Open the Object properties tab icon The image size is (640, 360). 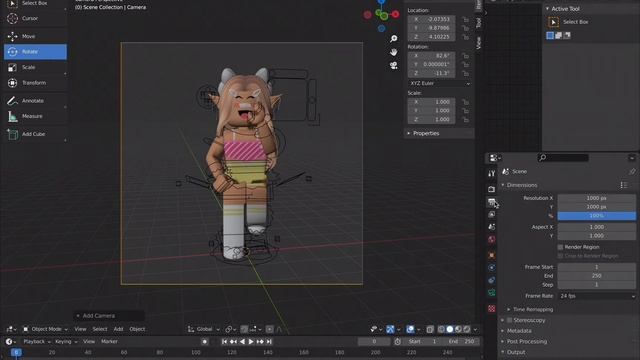coord(491,255)
